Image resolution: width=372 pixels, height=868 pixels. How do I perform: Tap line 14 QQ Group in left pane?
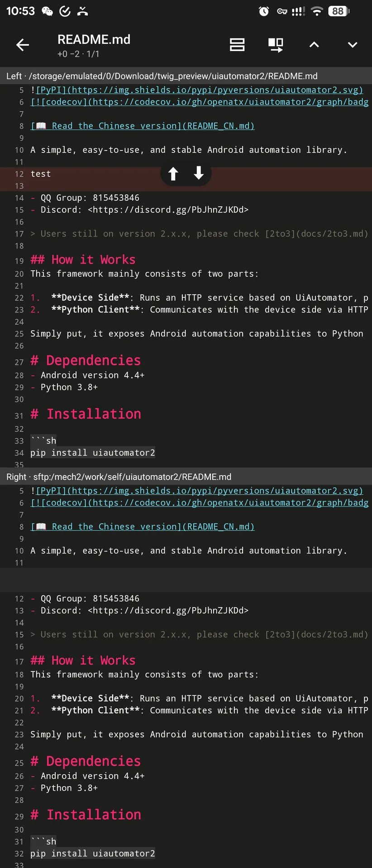coord(85,198)
